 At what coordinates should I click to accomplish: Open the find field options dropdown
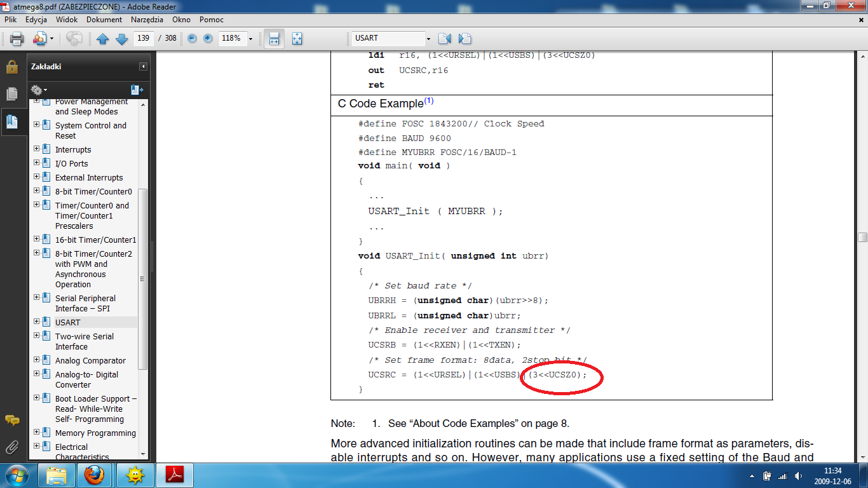click(429, 39)
